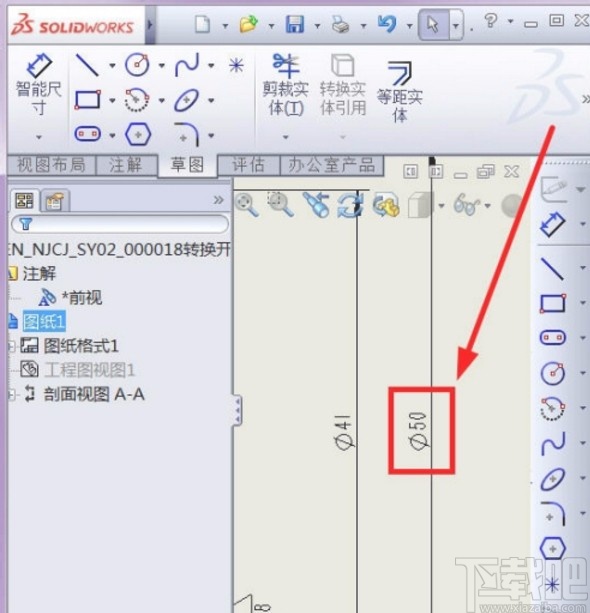Select the Ellipse tool in the right toolbar
Image resolution: width=590 pixels, height=613 pixels.
[552, 479]
